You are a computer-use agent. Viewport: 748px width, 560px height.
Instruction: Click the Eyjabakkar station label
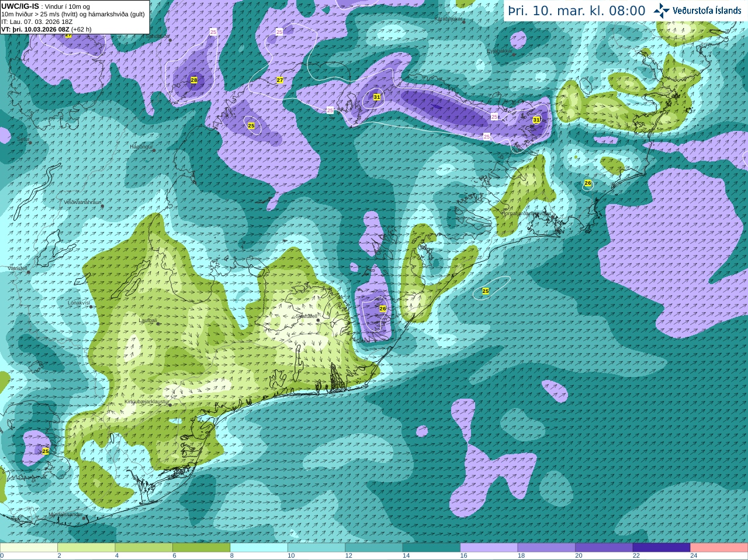tap(500, 51)
